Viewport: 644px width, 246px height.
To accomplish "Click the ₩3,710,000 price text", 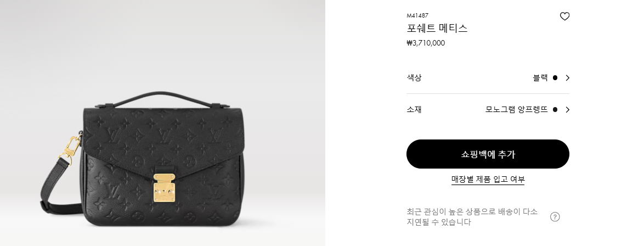I will point(426,43).
